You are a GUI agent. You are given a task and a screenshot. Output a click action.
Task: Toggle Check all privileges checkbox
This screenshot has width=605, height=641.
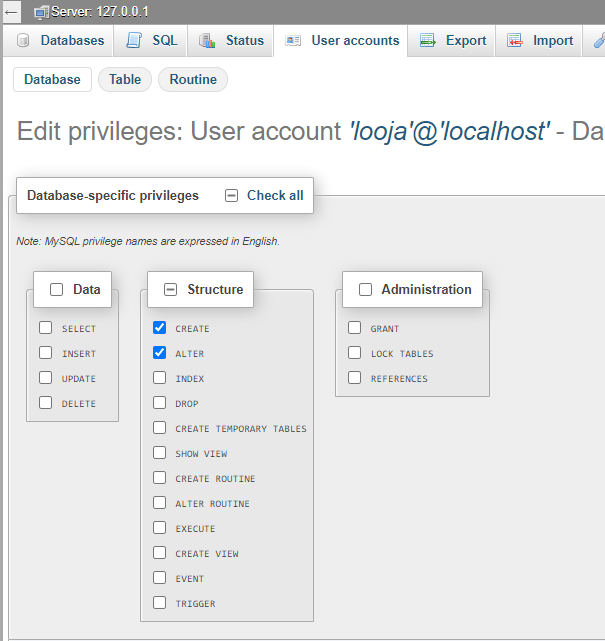[x=232, y=196]
